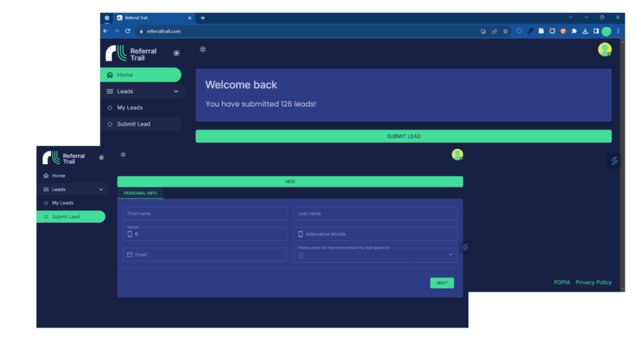The height and width of the screenshot is (364, 638).
Task: Select the My Leads radio item
Action: pos(45,203)
